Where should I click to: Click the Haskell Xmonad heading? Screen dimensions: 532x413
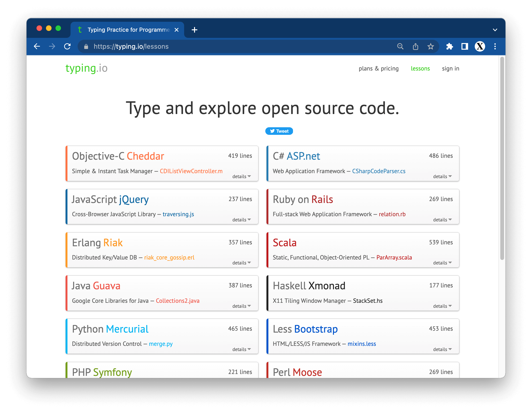click(309, 286)
